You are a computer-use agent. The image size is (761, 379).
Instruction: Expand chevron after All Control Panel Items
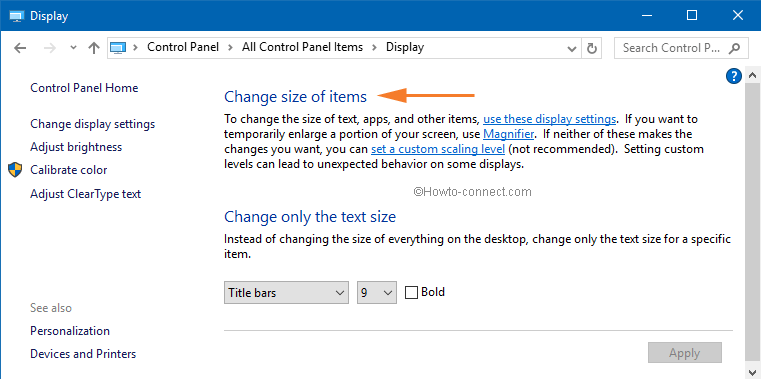pos(375,48)
